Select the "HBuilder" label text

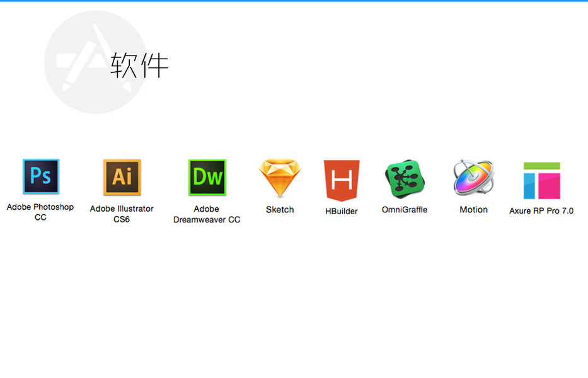click(342, 211)
